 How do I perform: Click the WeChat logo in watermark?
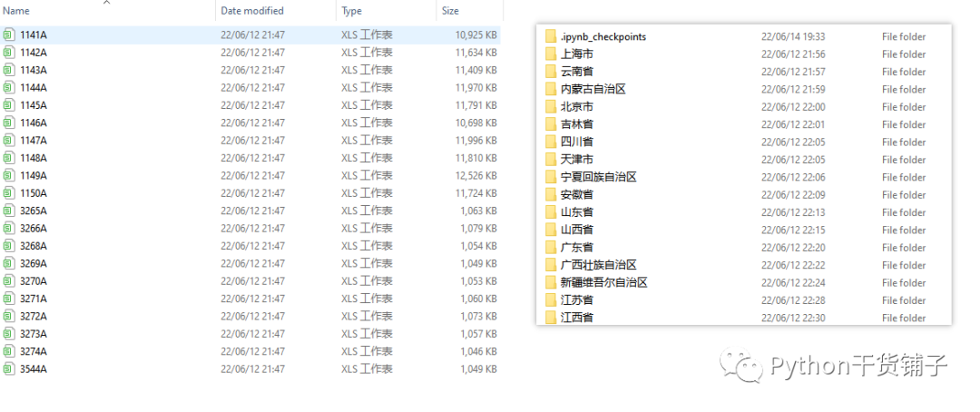742,365
